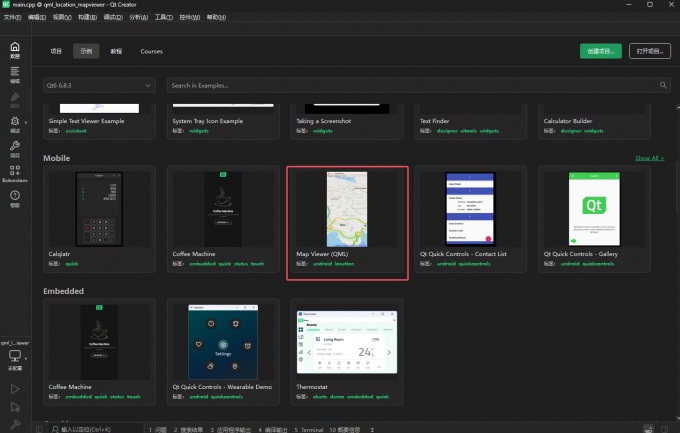Click Show All link in Mobile section

(x=648, y=158)
